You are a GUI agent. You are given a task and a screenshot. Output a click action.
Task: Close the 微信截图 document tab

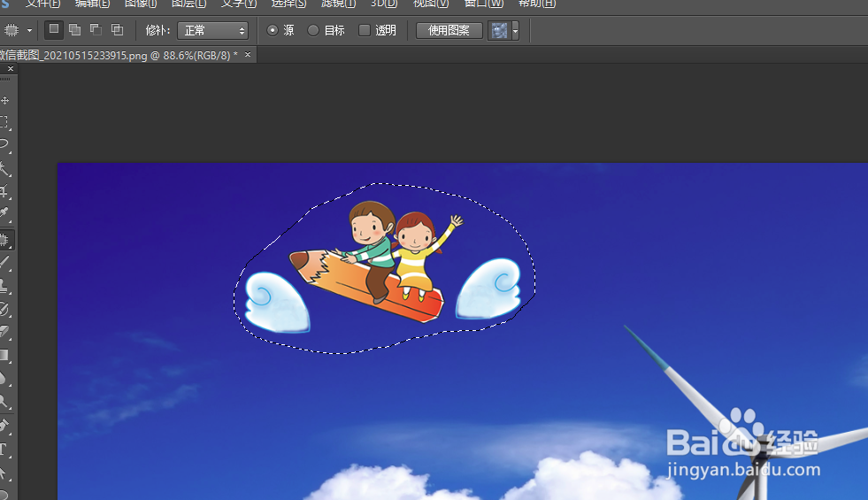tap(248, 54)
